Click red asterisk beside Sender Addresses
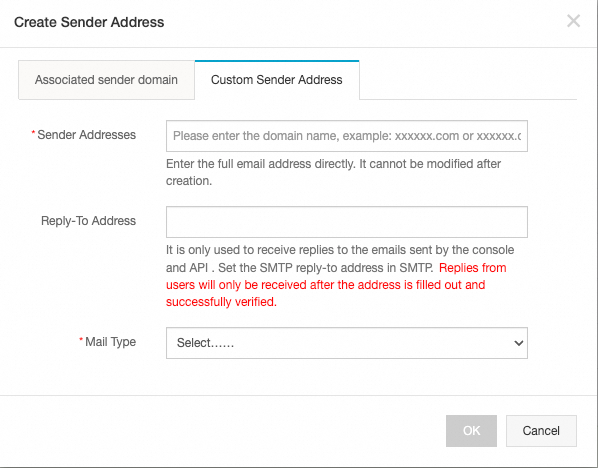This screenshot has height=468, width=598. (x=33, y=132)
